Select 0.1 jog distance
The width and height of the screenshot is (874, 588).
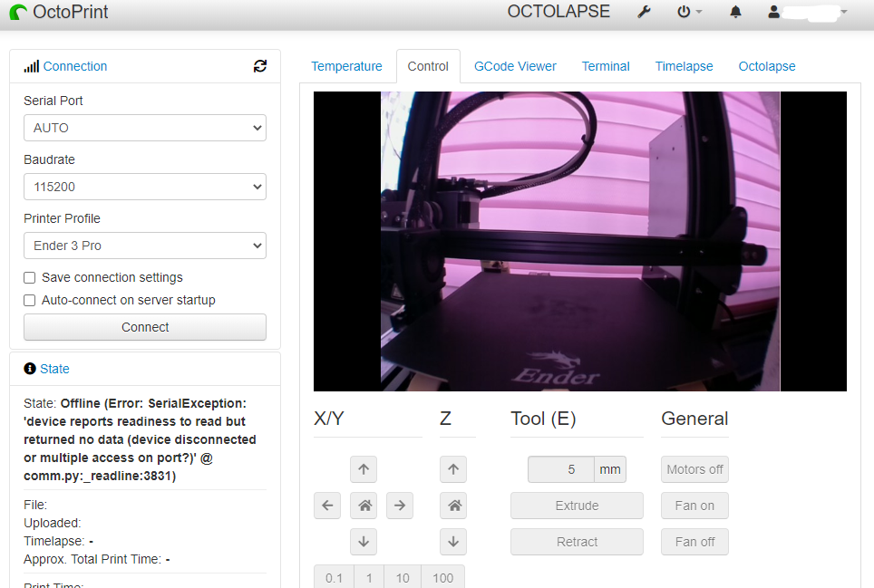pyautogui.click(x=334, y=577)
